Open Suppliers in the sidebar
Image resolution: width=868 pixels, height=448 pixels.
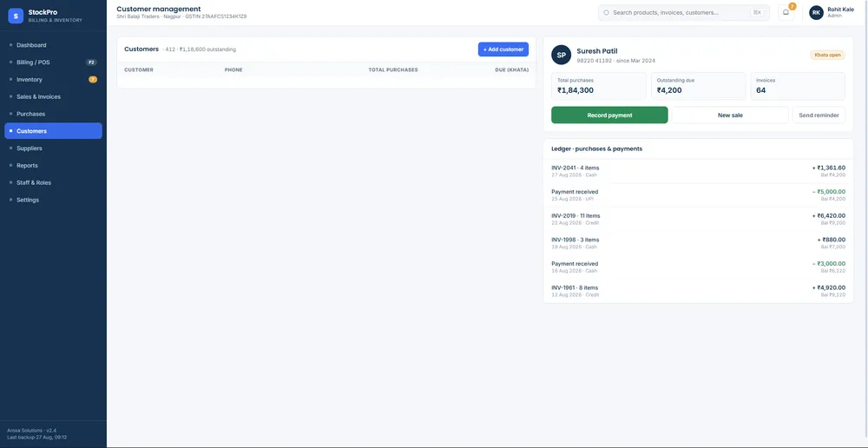(x=53, y=148)
